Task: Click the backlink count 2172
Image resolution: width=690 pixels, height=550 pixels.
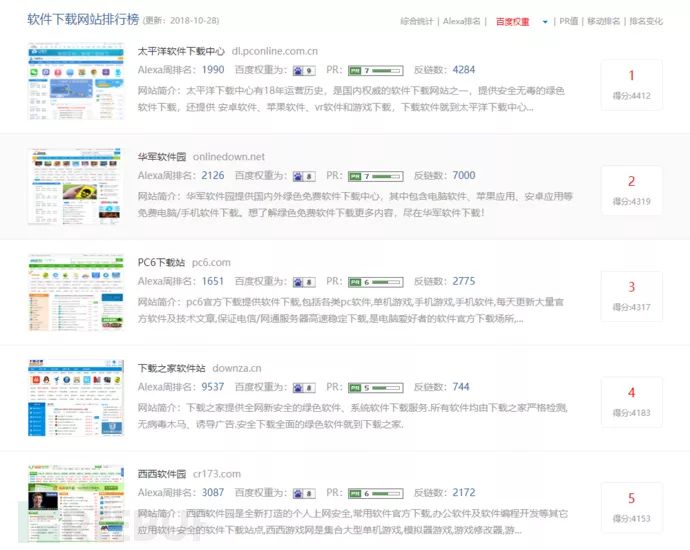Action: click(464, 492)
